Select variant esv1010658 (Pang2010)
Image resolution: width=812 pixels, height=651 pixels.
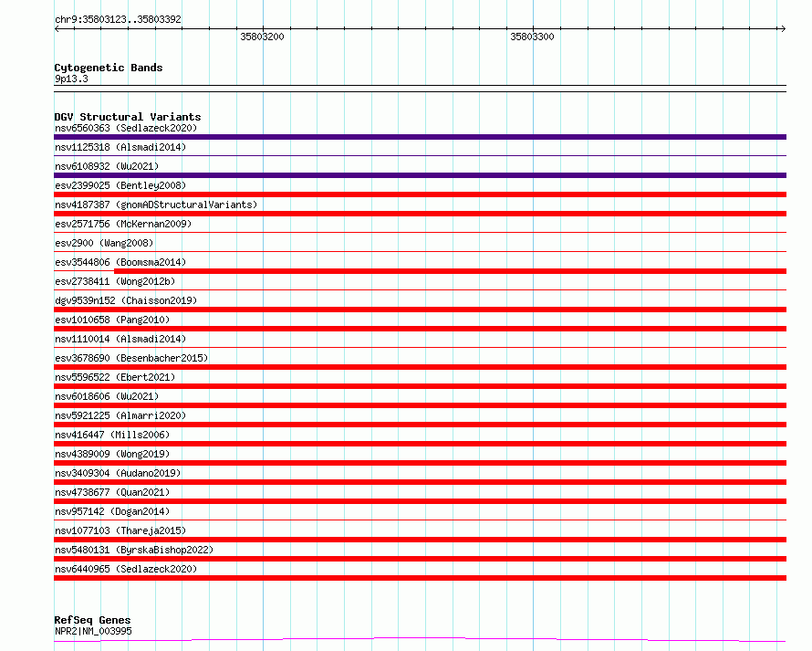(x=112, y=320)
